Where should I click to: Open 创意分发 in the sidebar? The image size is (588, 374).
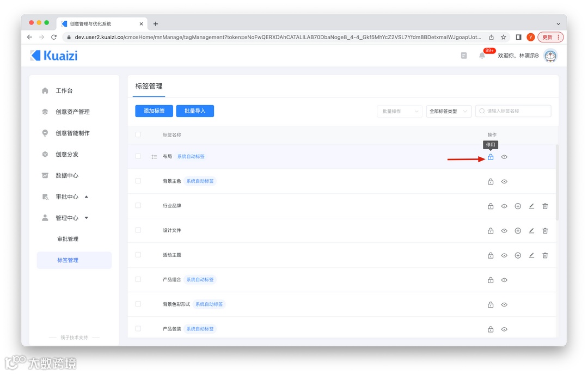click(x=67, y=154)
